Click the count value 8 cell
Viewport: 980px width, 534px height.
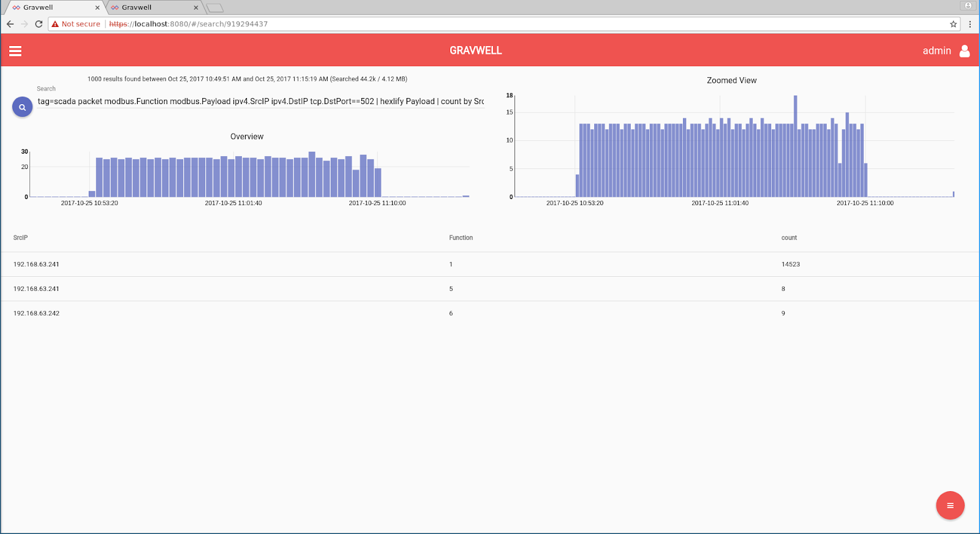pyautogui.click(x=783, y=289)
